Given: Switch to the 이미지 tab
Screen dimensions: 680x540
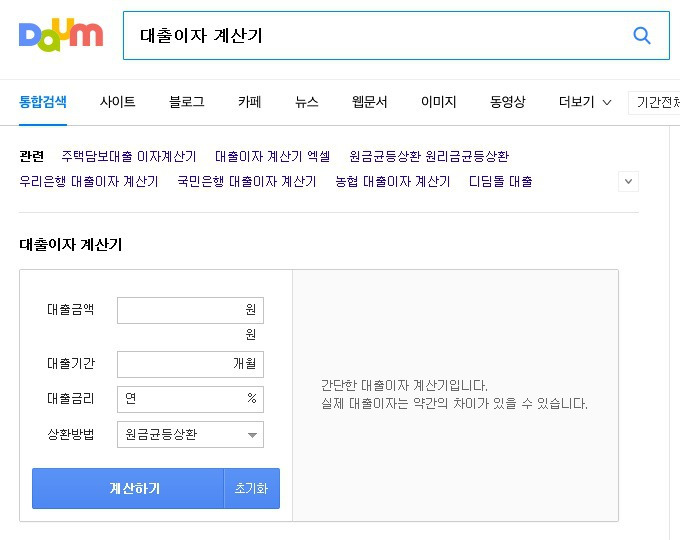Looking at the screenshot, I should pyautogui.click(x=438, y=102).
